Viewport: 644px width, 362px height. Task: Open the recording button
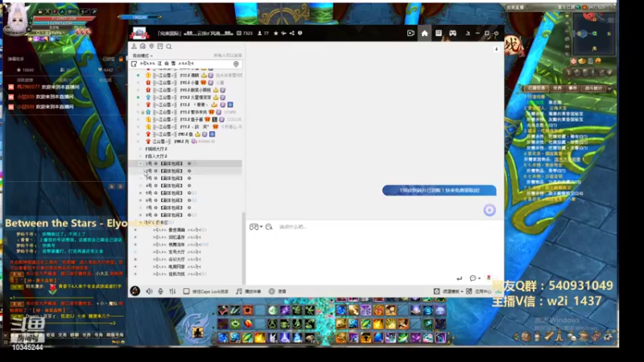tap(277, 291)
